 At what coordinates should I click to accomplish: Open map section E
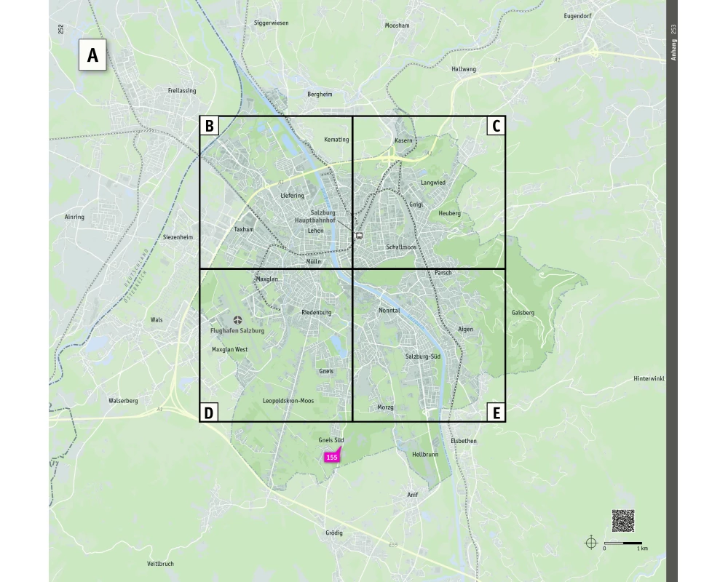pyautogui.click(x=496, y=412)
